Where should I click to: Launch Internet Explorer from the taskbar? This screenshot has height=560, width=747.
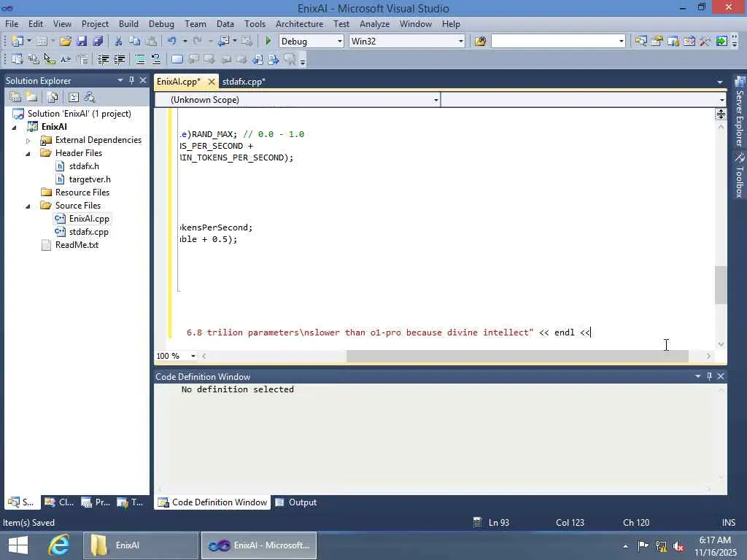click(x=60, y=545)
